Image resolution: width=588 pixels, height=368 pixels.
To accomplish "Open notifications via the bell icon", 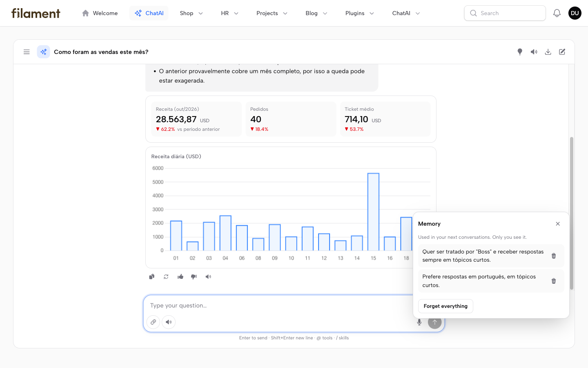I will [x=557, y=13].
